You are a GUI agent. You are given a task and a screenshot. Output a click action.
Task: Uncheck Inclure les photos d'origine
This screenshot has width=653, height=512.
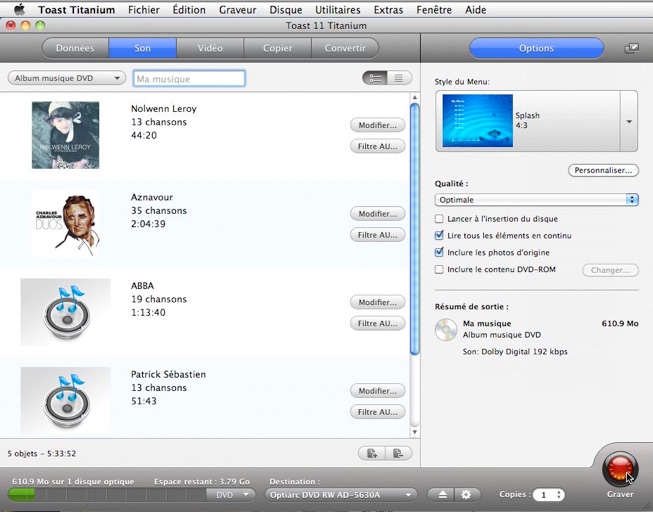tap(439, 252)
